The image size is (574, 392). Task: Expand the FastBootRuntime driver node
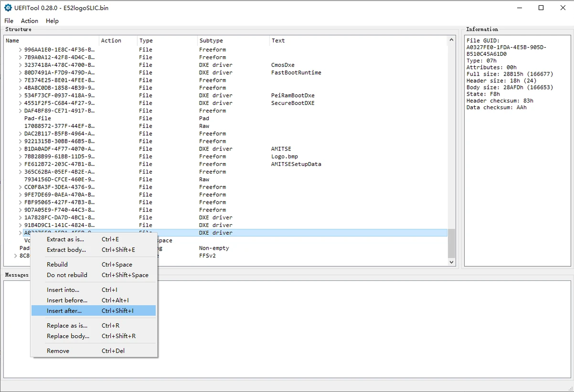20,73
